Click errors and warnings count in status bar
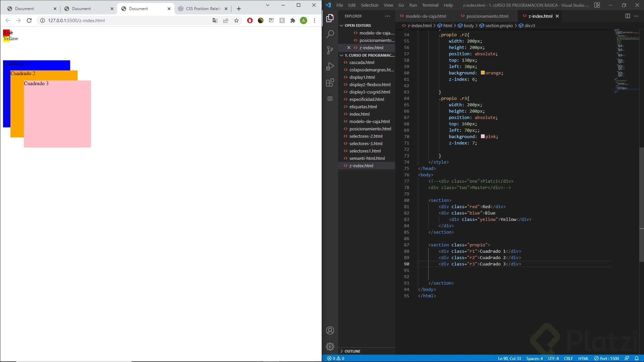 point(336,358)
